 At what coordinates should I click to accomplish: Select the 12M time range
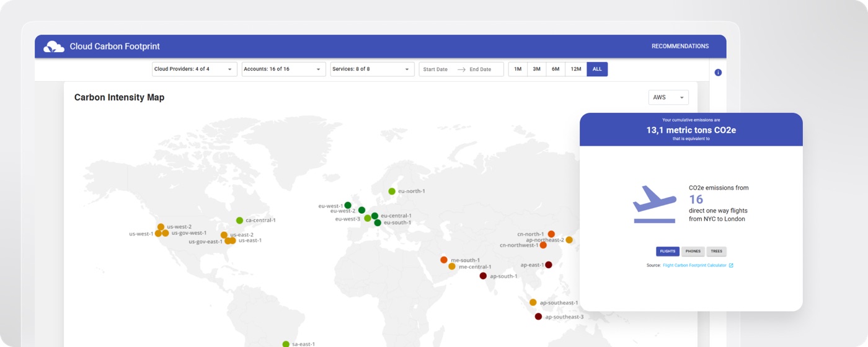click(x=576, y=69)
